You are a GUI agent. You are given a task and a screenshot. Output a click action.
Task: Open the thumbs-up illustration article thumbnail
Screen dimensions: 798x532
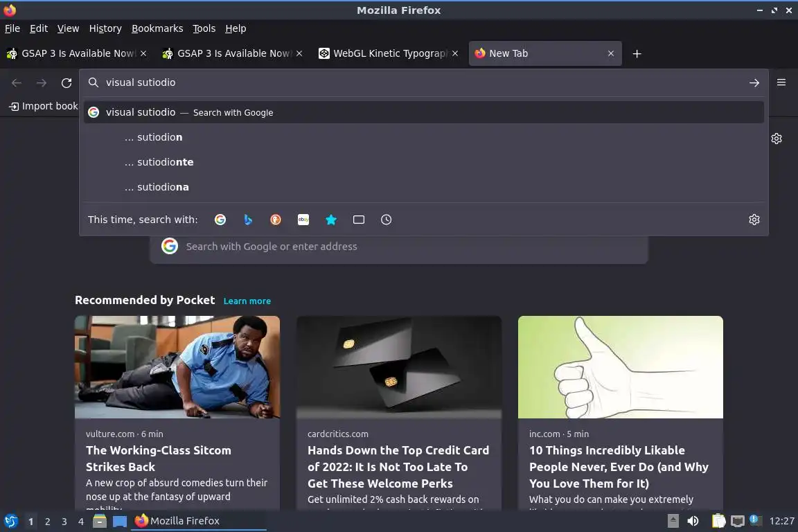(621, 367)
